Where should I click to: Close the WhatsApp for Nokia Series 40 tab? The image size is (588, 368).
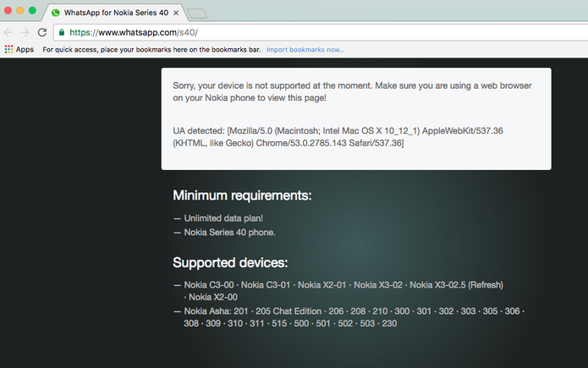176,13
